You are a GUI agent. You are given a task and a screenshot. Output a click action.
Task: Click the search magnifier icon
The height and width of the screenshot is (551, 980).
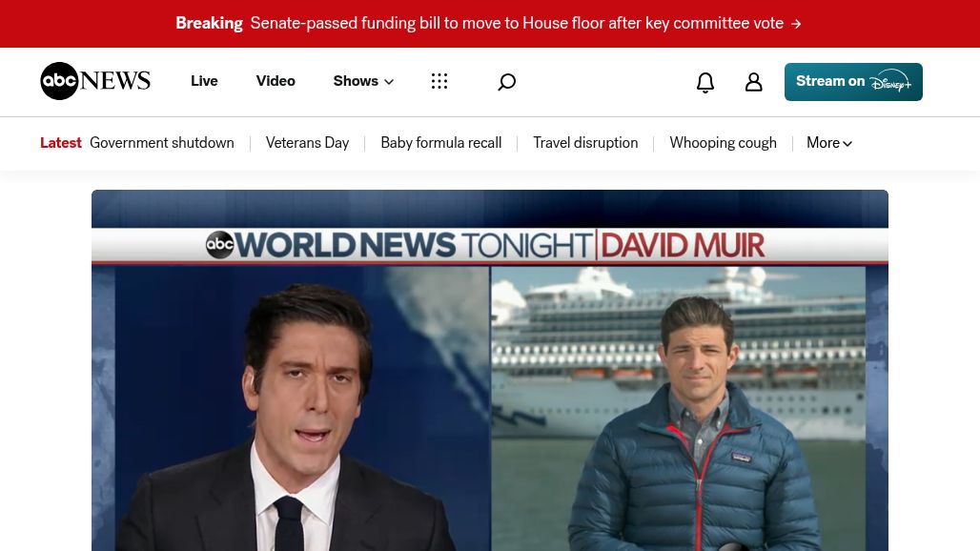[x=506, y=82]
